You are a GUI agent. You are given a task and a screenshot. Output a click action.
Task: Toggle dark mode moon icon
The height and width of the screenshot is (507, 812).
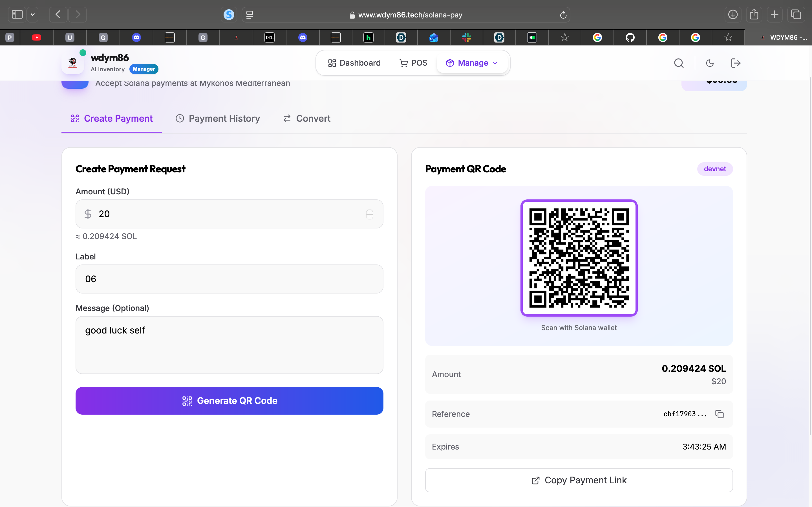pyautogui.click(x=710, y=63)
